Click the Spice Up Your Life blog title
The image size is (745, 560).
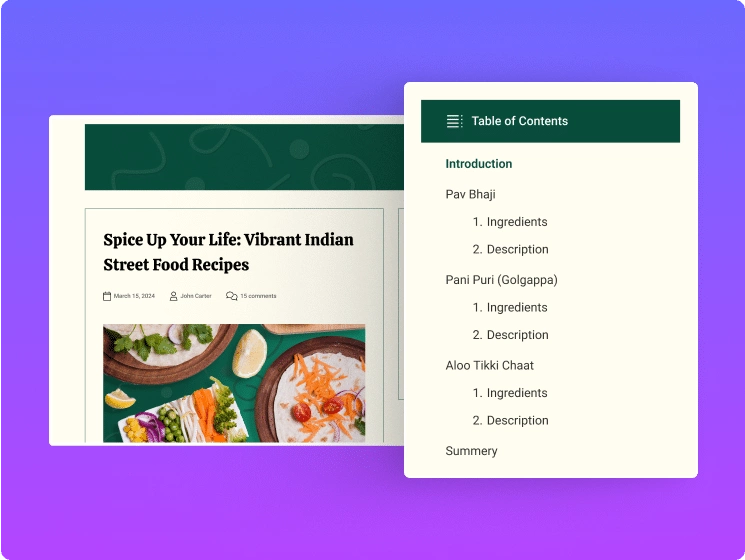point(228,252)
